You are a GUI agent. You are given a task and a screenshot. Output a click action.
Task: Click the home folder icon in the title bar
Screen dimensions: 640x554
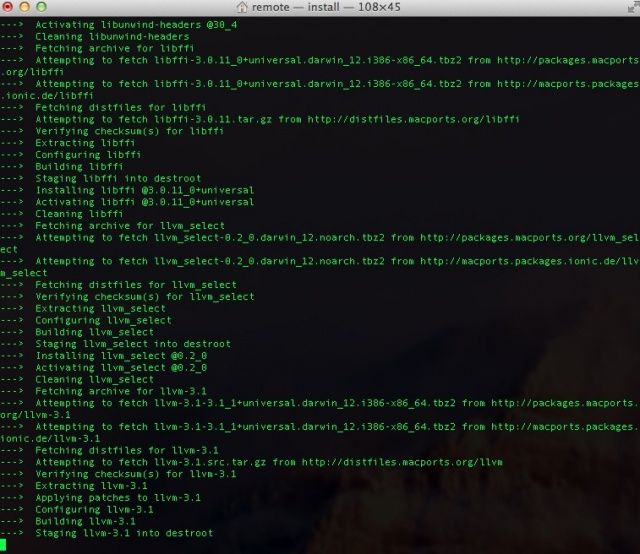[242, 7]
